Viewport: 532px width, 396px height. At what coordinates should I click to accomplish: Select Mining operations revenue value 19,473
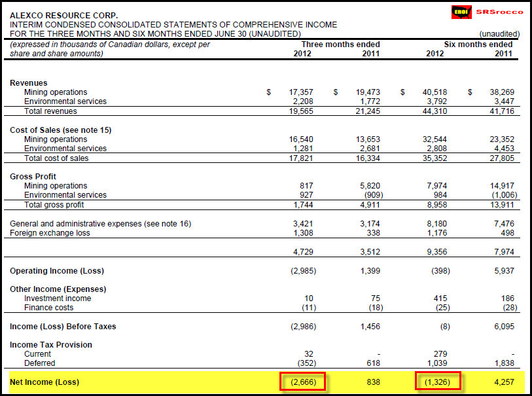(368, 92)
